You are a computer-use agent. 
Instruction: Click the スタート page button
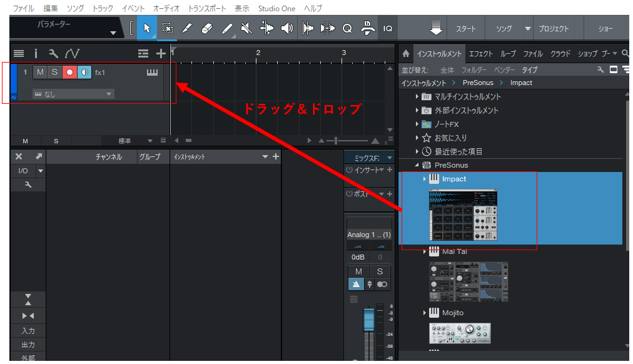pyautogui.click(x=466, y=29)
